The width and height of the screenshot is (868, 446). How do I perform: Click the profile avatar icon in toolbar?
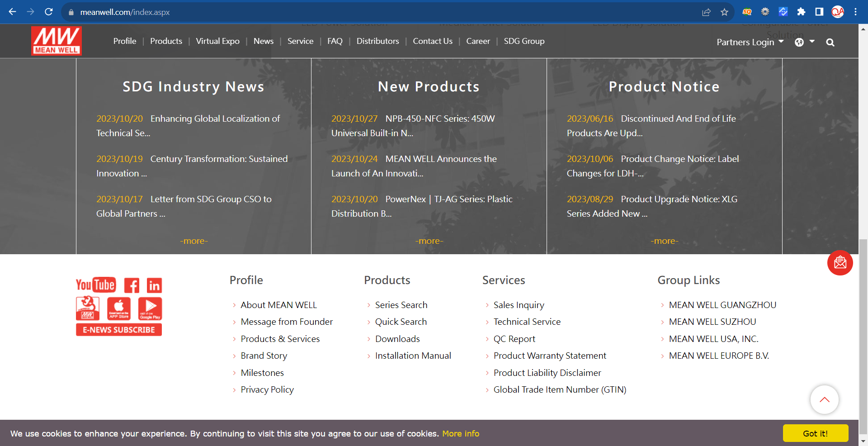(838, 12)
